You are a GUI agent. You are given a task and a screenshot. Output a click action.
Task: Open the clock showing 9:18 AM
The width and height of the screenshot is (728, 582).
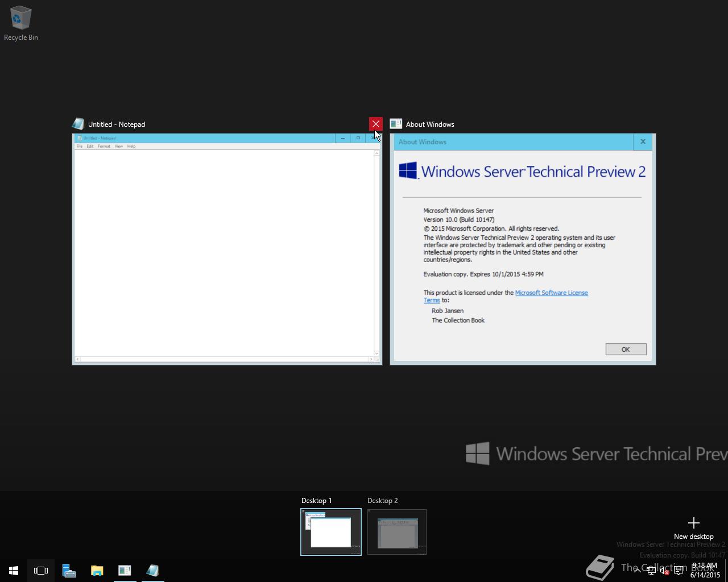tap(705, 570)
